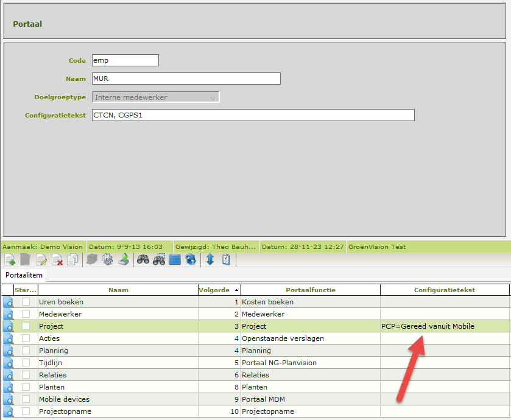Click the Naam column header
Image resolution: width=511 pixels, height=420 pixels.
pyautogui.click(x=118, y=290)
